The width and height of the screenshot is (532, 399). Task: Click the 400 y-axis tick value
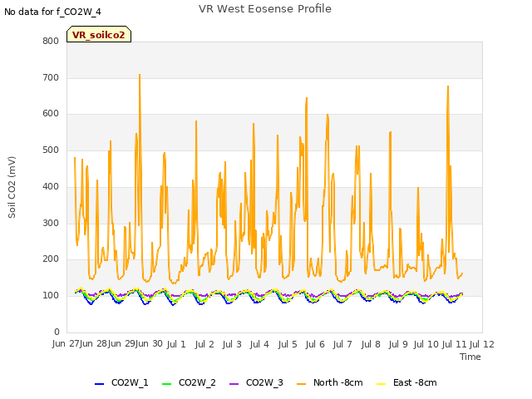[x=51, y=186]
